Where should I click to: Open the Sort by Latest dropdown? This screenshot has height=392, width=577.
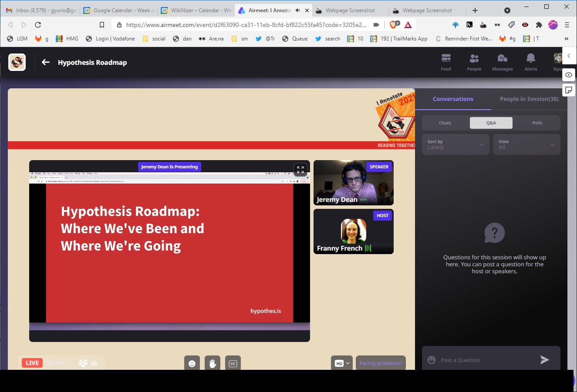[455, 144]
